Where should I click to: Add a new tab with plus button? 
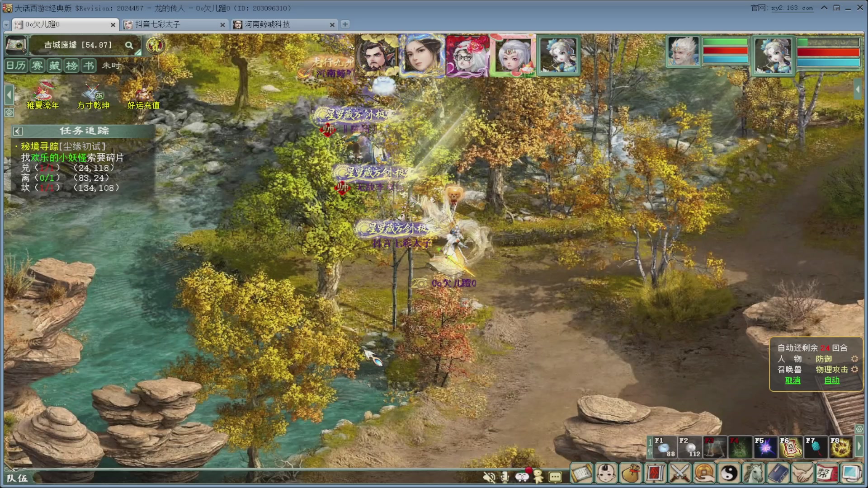pos(345,24)
